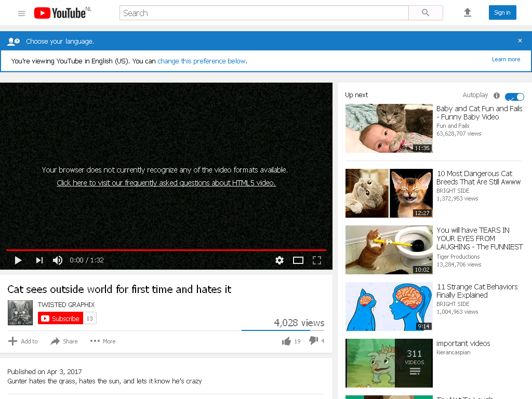The image size is (532, 399).
Task: Open 'important videos' playlist thumbnail
Action: click(389, 363)
